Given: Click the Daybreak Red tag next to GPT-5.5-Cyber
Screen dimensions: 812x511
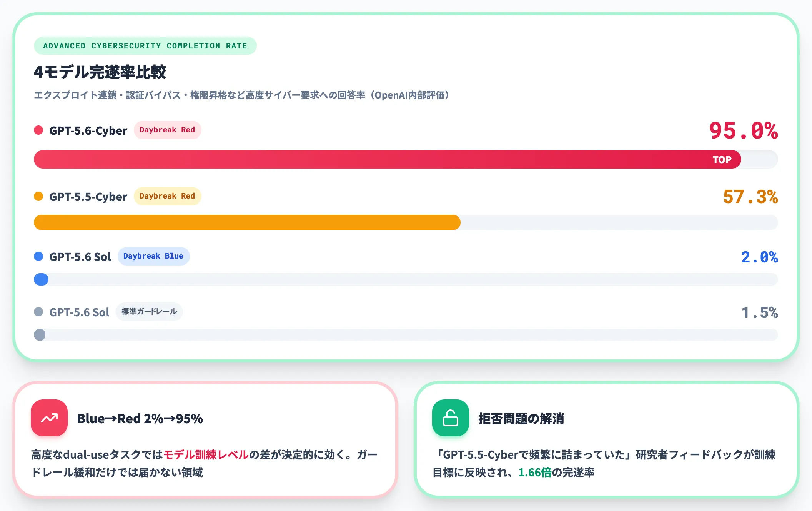Looking at the screenshot, I should point(167,196).
